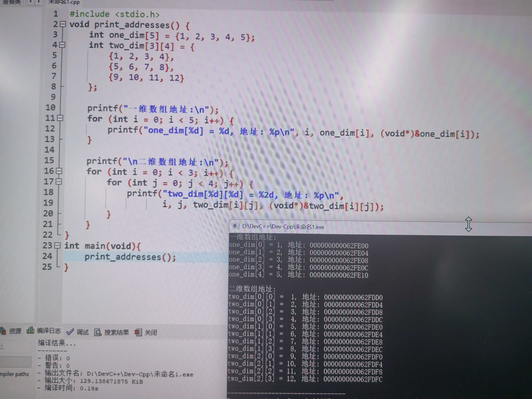Collapse print_addresses function at line 2

tap(63, 24)
